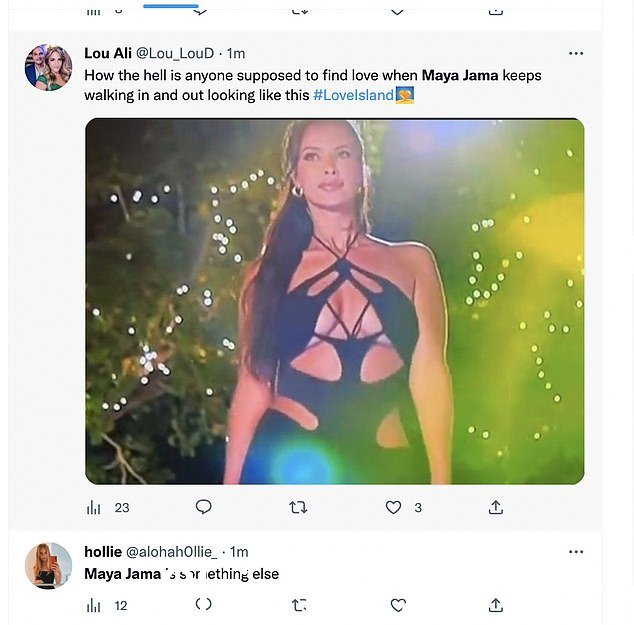Retweet Lou Ali's Maya Jama tweet

click(x=298, y=507)
